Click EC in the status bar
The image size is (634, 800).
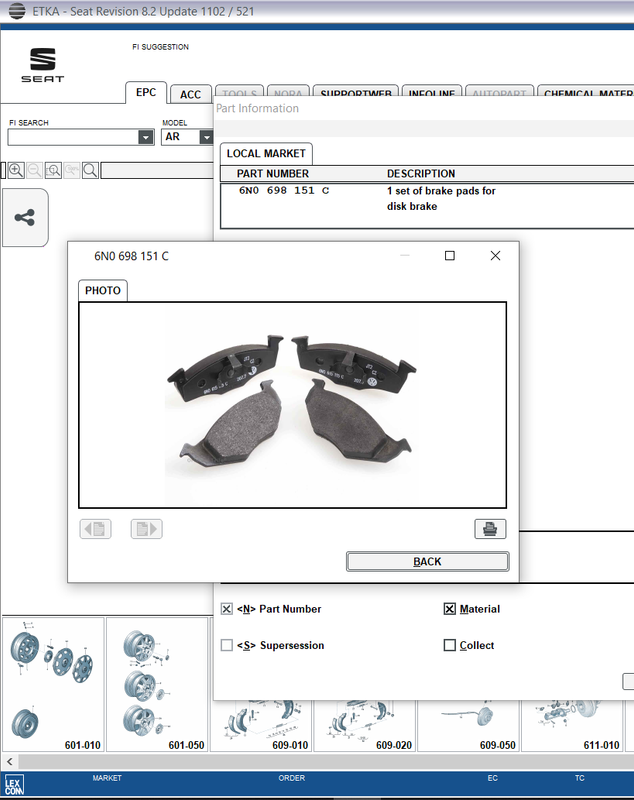(492, 778)
